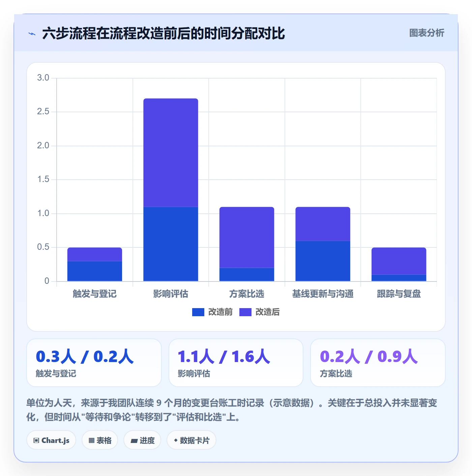Click the 改造后 segment of the 跟踪与复盘 bar
The image size is (472, 476).
pos(399,261)
